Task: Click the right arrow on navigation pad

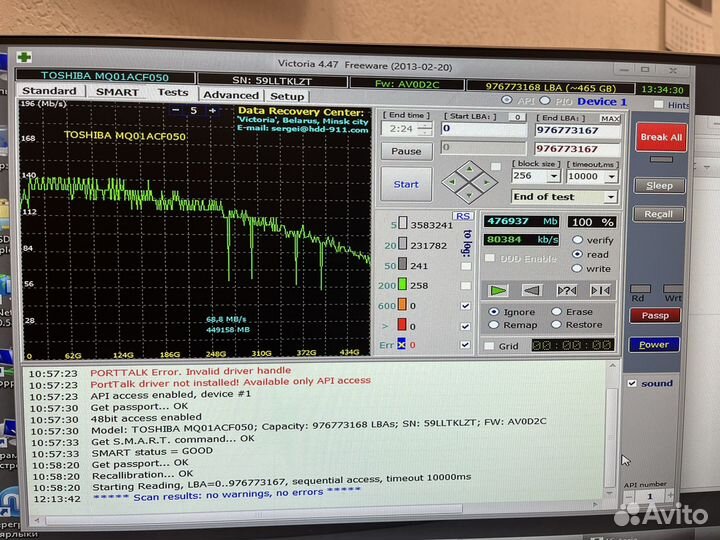Action: [x=487, y=182]
